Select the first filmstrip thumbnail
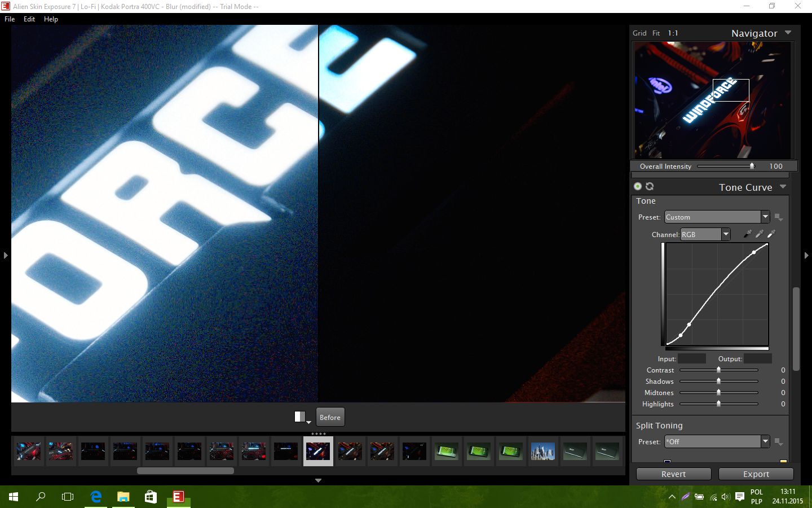The image size is (812, 508). point(29,451)
